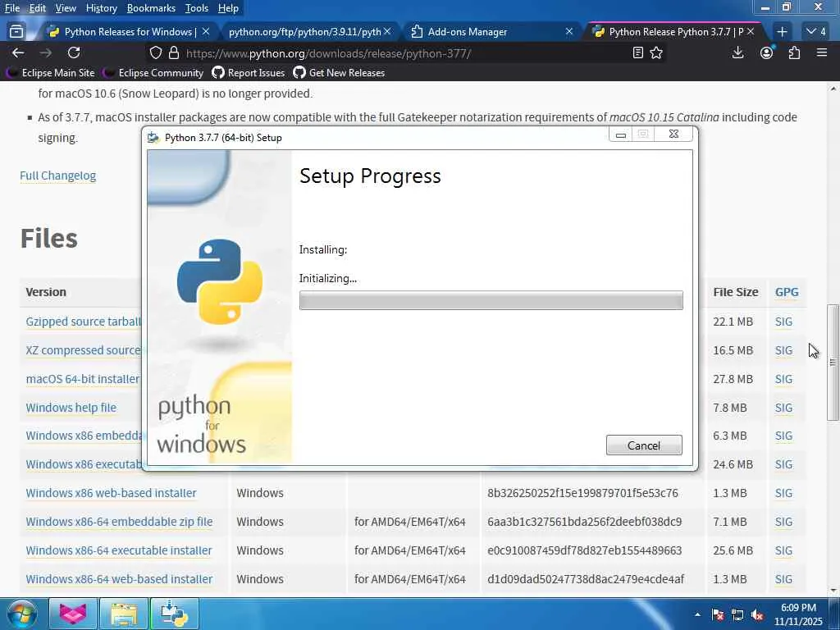Close the Python Releases for Windows tab
The image size is (840, 630).
pos(206,32)
